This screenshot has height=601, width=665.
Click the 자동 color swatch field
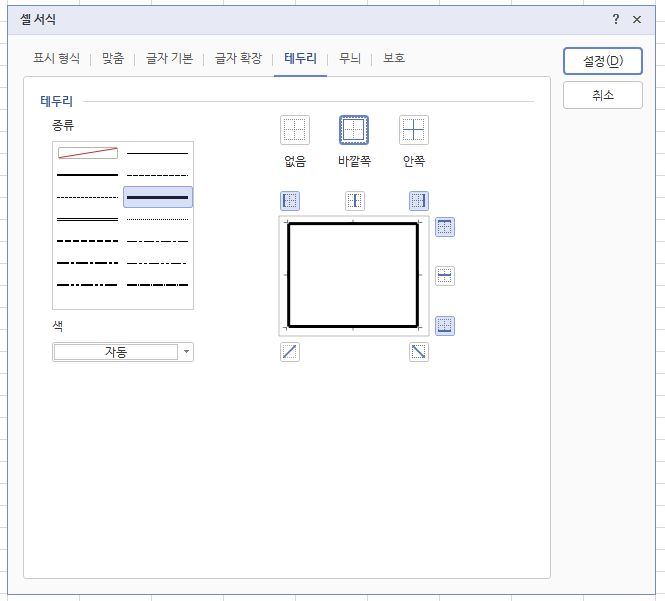pyautogui.click(x=116, y=352)
